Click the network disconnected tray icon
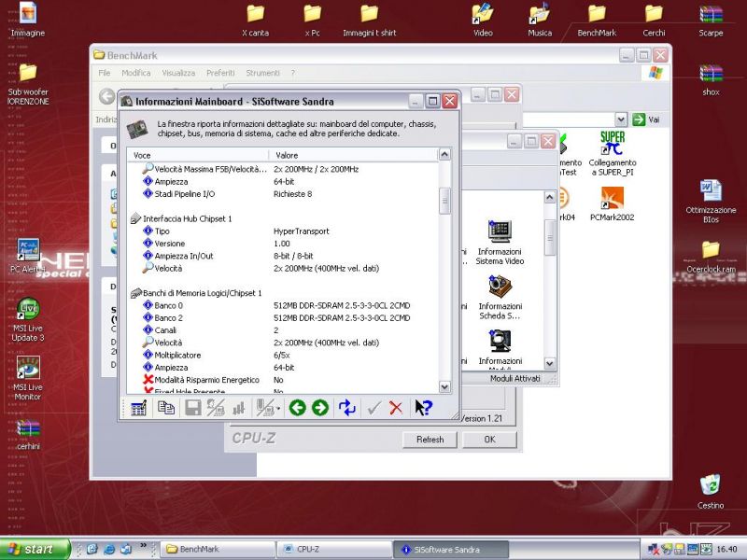The width and height of the screenshot is (747, 560). pos(654,549)
